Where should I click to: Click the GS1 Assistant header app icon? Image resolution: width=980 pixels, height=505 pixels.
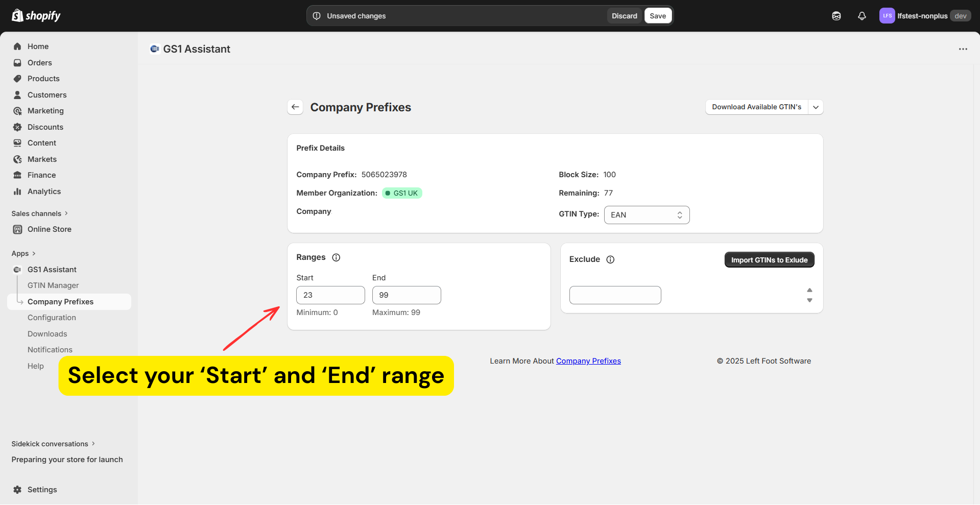pyautogui.click(x=155, y=49)
